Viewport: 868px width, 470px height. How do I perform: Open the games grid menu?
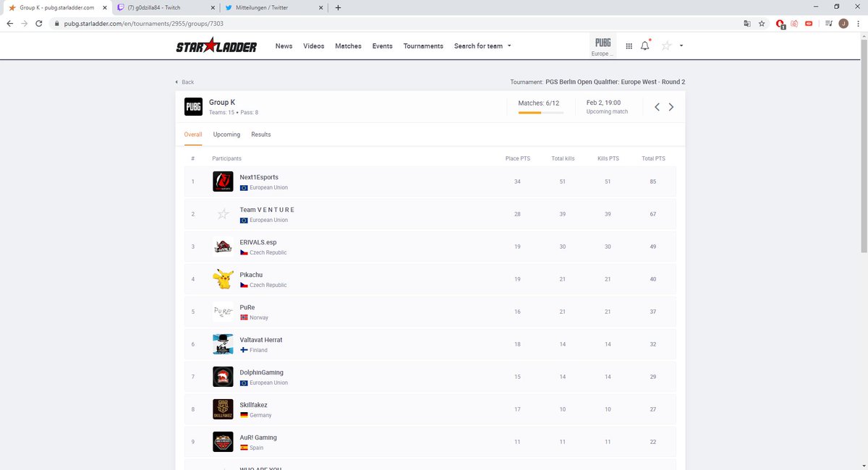629,46
